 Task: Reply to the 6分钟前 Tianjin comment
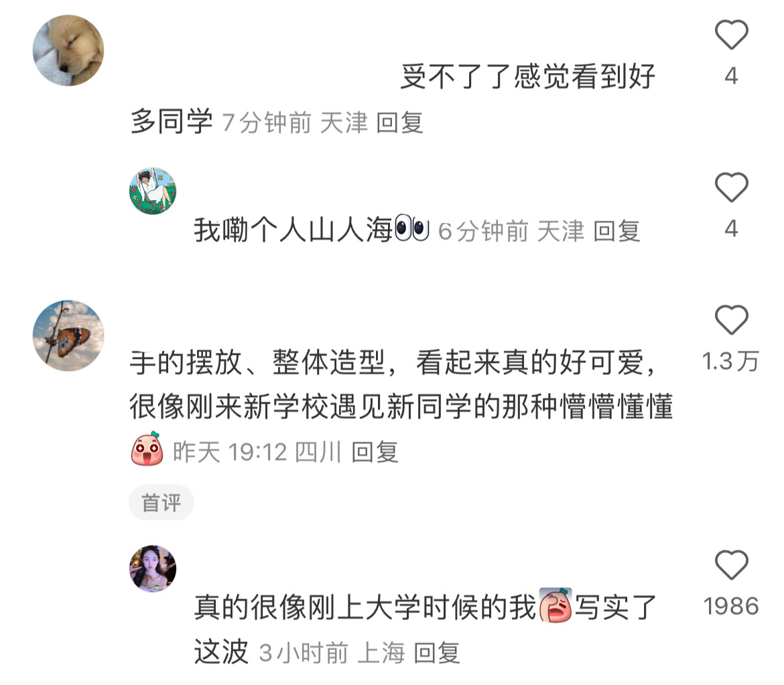(x=616, y=231)
